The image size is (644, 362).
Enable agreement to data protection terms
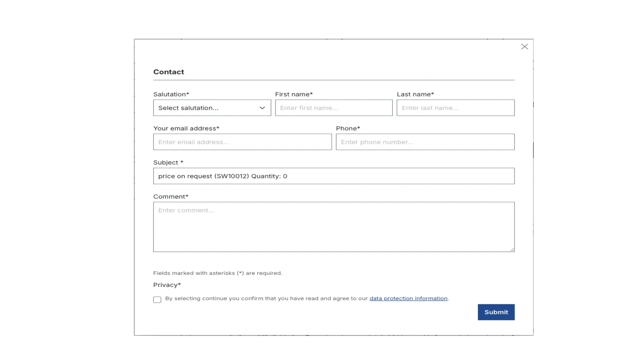point(157,300)
